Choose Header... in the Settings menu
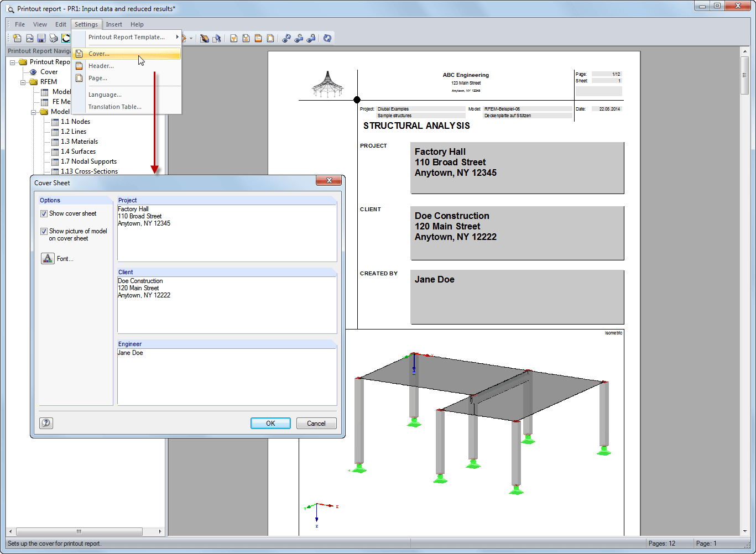Image resolution: width=756 pixels, height=554 pixels. 127,66
